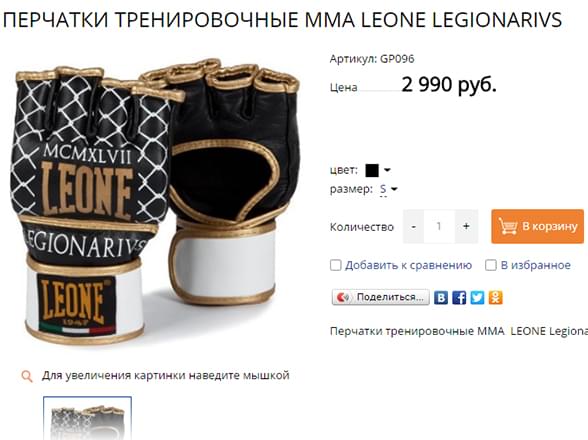Click the red speaker icon on the Поделиться button
Screen dimensions: 588x440
point(343,297)
